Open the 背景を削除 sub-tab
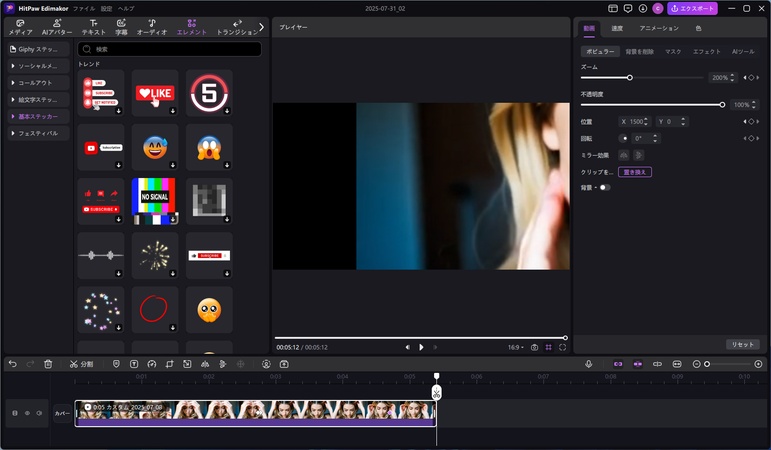 (x=639, y=51)
